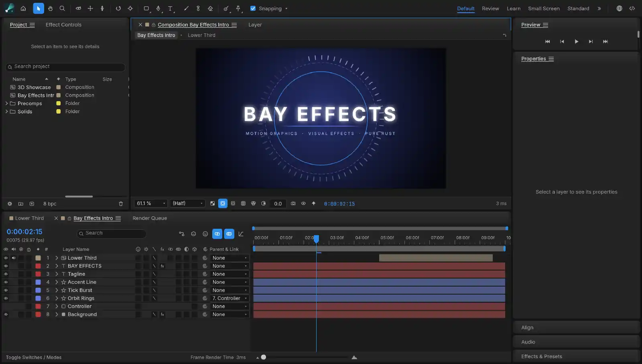Select the Type tool
Screen dimensions: 642x364
click(170, 8)
